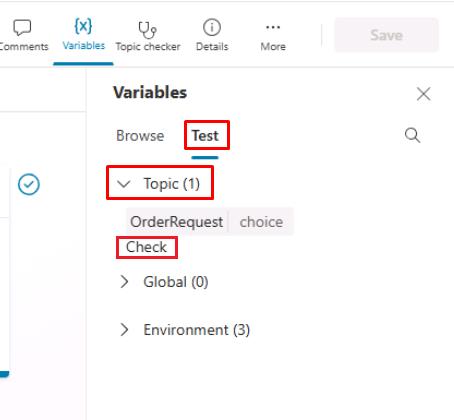The height and width of the screenshot is (420, 454).
Task: Click the Environment (3) label text
Action: point(197,330)
